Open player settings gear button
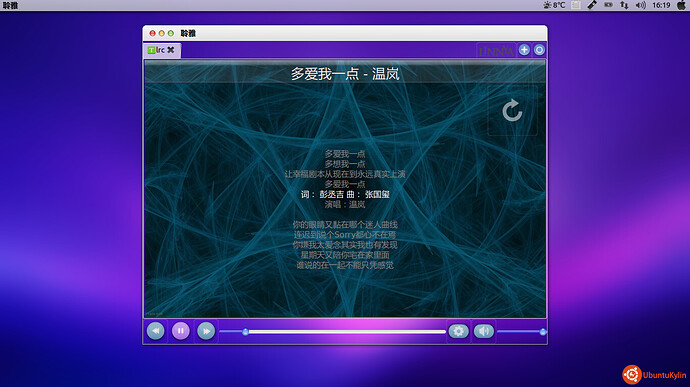The height and width of the screenshot is (387, 690). click(x=458, y=331)
